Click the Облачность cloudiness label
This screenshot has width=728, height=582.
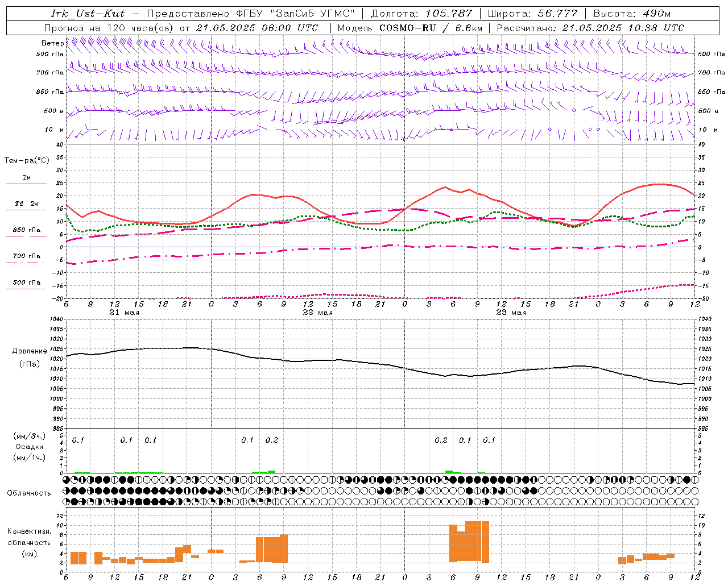pos(29,493)
